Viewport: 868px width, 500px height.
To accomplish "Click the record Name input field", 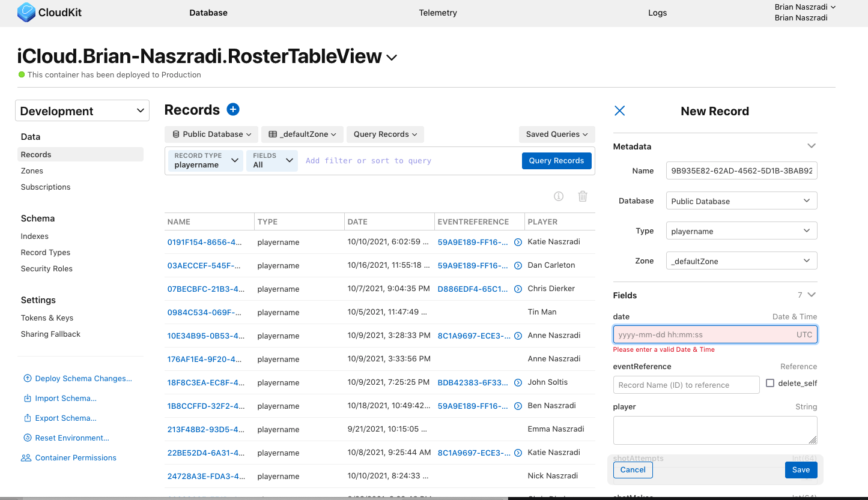I will click(x=742, y=170).
